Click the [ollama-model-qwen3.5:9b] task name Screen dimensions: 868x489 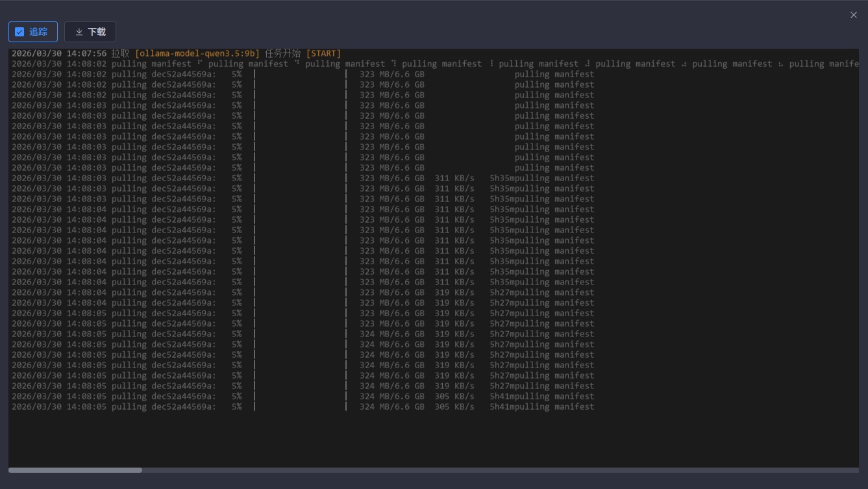(197, 53)
